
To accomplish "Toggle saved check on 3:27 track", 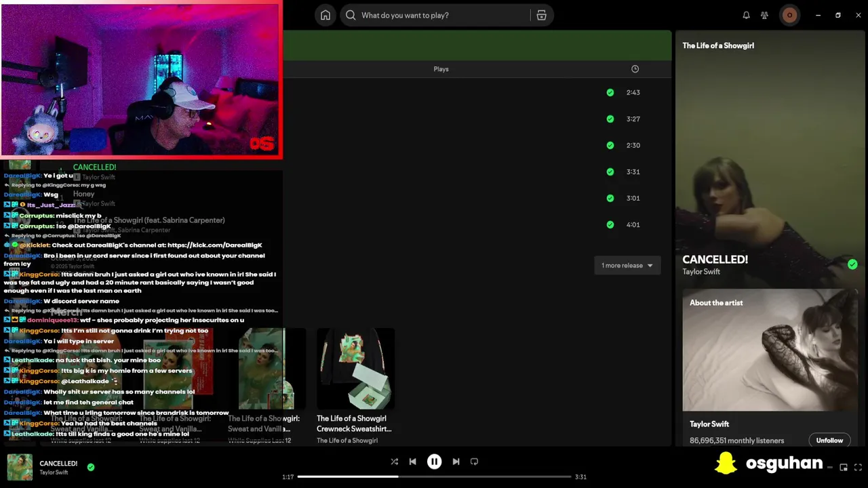I will click(x=610, y=119).
